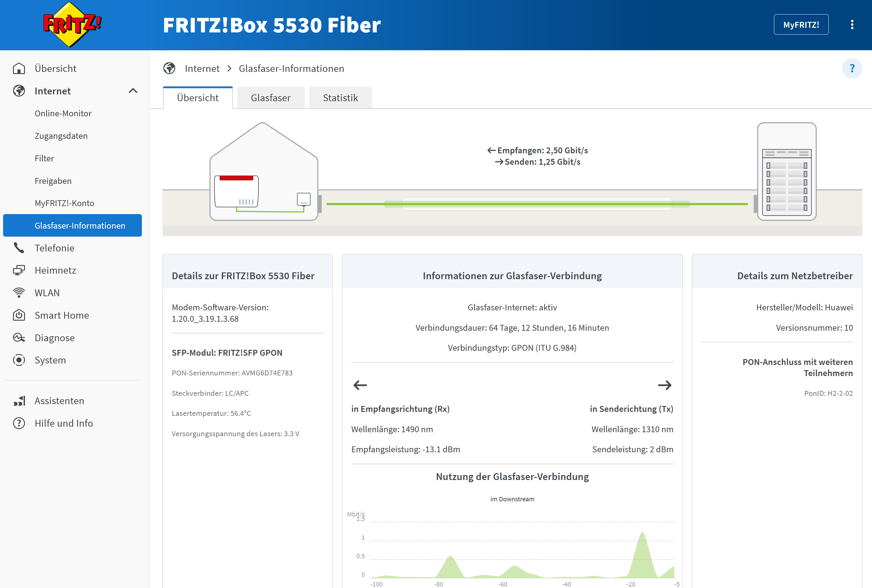Image resolution: width=872 pixels, height=588 pixels.
Task: Click the network operator server rack illustration
Action: click(x=787, y=172)
